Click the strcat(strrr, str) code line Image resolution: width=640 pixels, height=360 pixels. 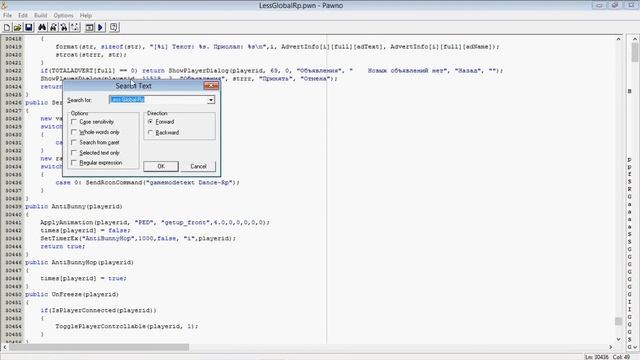pyautogui.click(x=91, y=54)
